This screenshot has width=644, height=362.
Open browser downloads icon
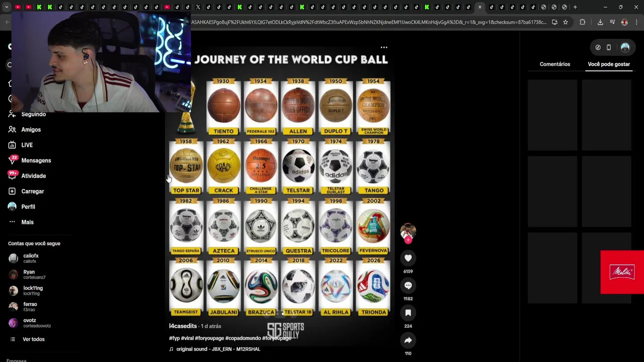point(600,22)
